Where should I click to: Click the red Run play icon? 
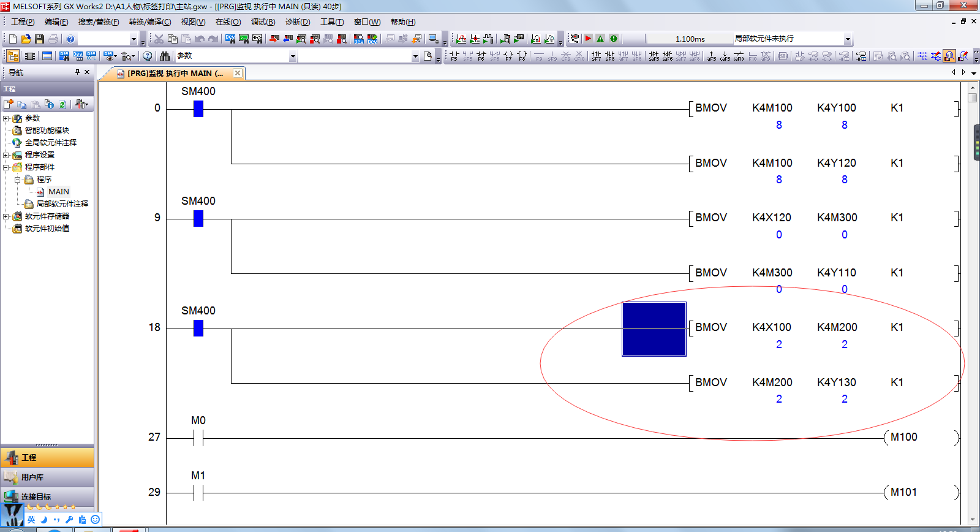(588, 39)
